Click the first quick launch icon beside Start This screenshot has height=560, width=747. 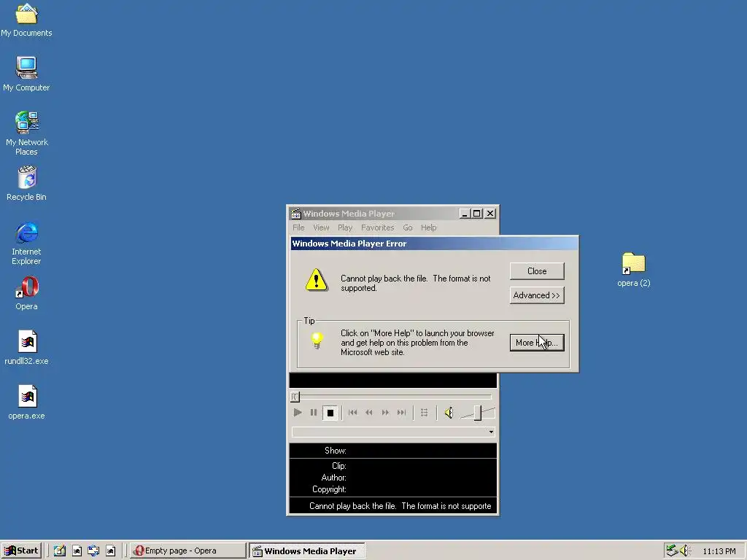tap(60, 551)
